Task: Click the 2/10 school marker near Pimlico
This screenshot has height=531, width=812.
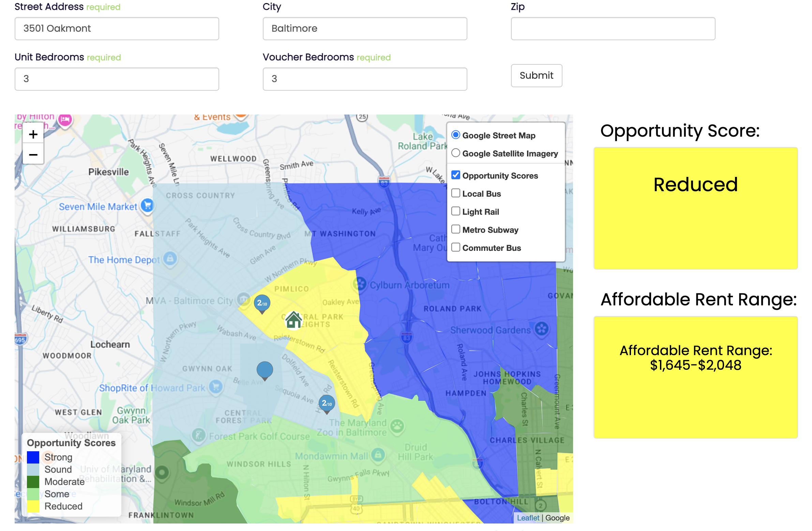Action: click(262, 303)
